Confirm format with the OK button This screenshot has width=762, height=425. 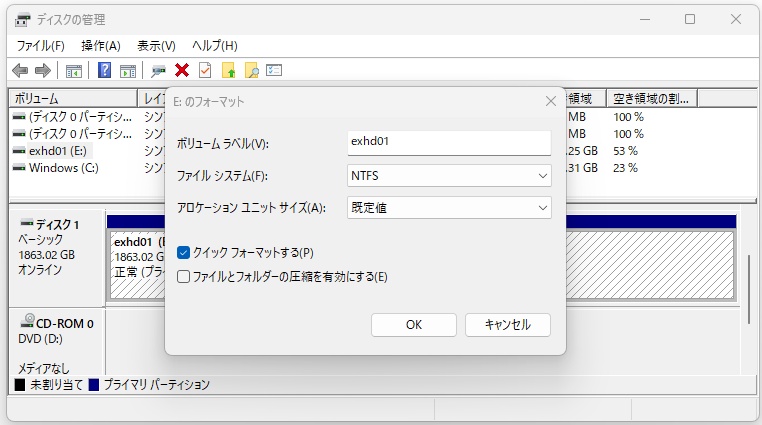414,325
